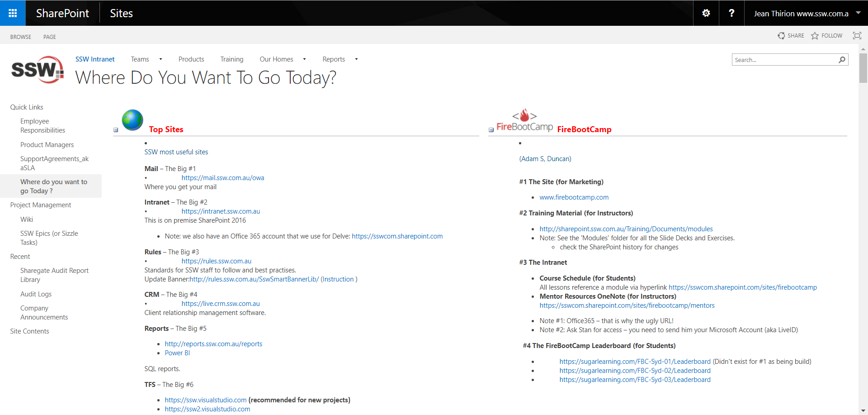This screenshot has height=415, width=868.
Task: Click the Share icon in ribbon
Action: [x=781, y=36]
